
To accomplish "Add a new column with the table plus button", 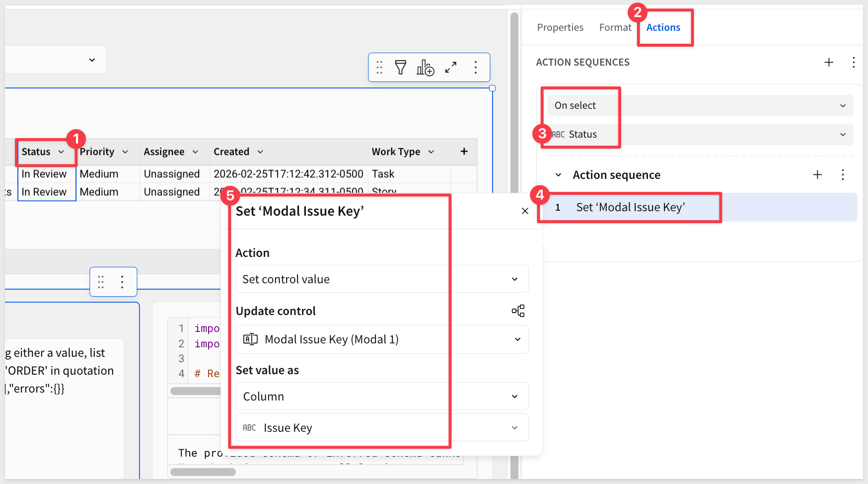I will pos(464,152).
